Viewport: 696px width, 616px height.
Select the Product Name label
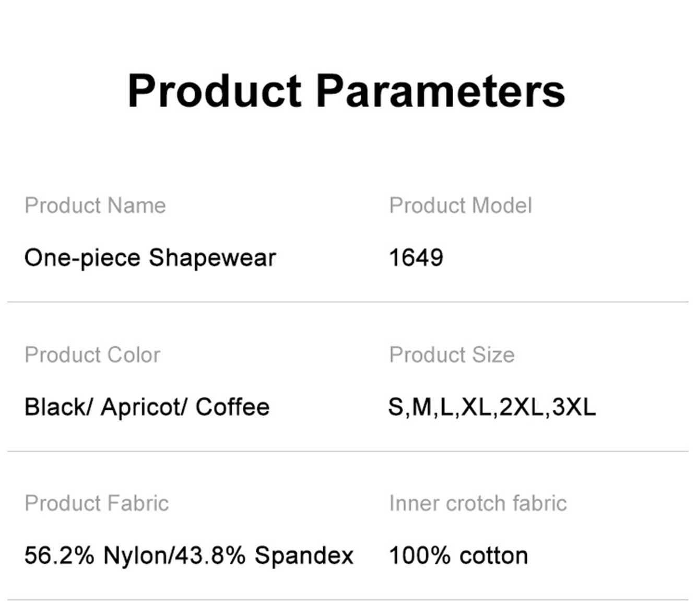tap(95, 205)
